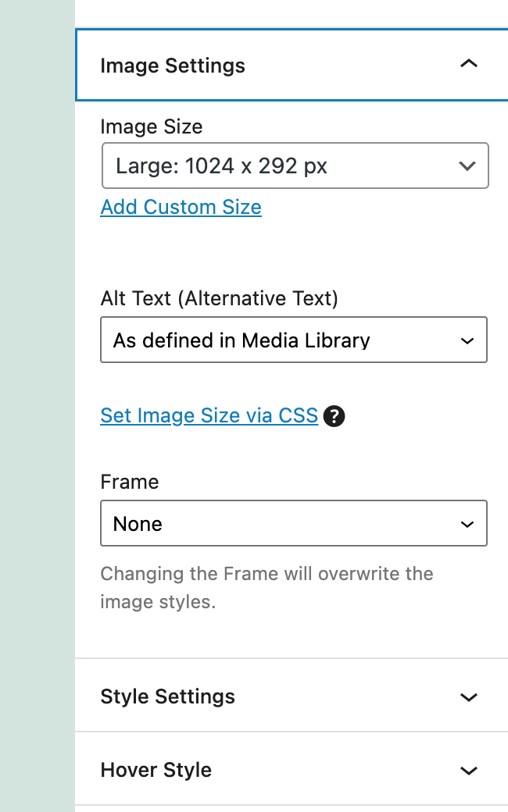Click the "Alt Text (Alternative Text)" label
This screenshot has height=812, width=508.
(x=220, y=297)
